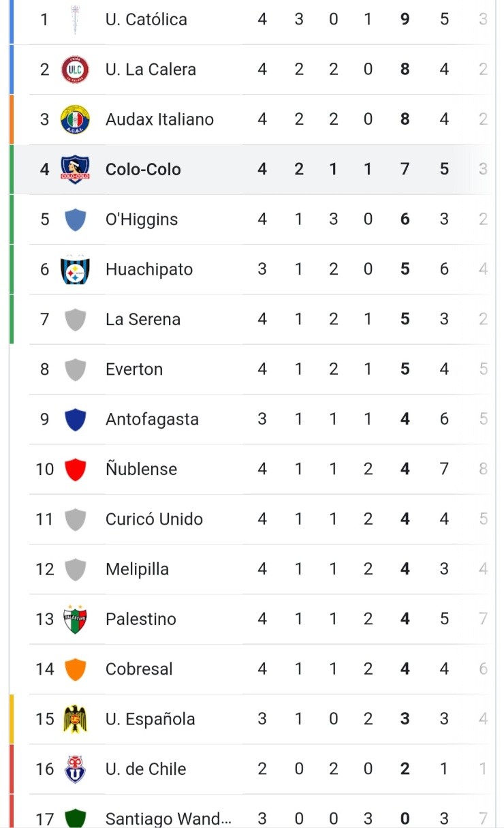Click the O'Higgins blue shield icon
This screenshot has height=828, width=504.
pos(75,219)
